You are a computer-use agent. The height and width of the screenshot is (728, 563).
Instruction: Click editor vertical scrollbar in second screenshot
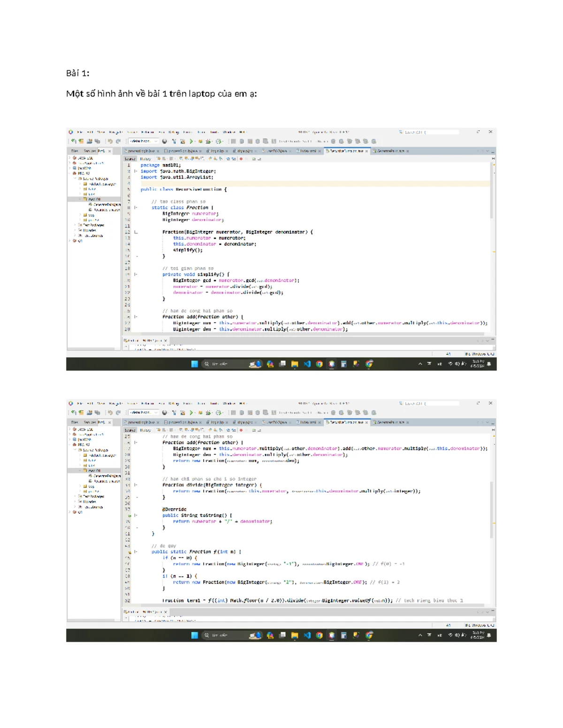492,510
